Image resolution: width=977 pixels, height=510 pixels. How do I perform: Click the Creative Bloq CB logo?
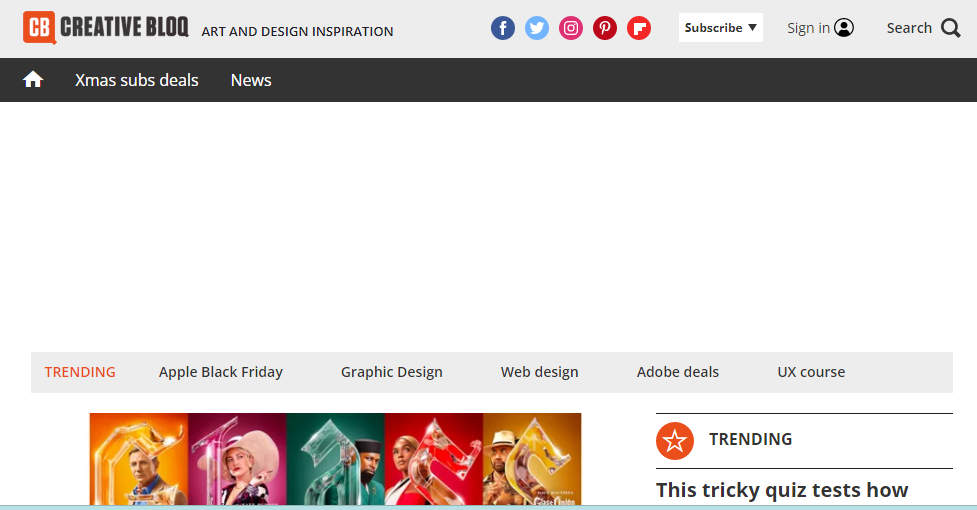coord(105,27)
